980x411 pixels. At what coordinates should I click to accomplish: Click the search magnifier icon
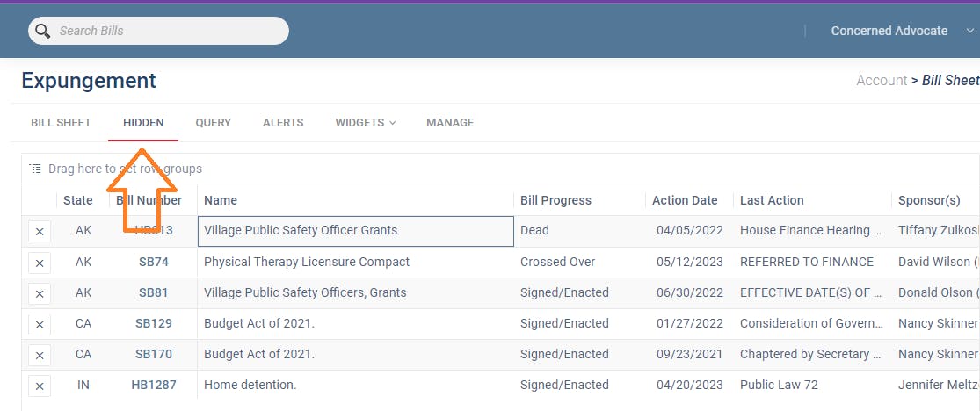[42, 32]
